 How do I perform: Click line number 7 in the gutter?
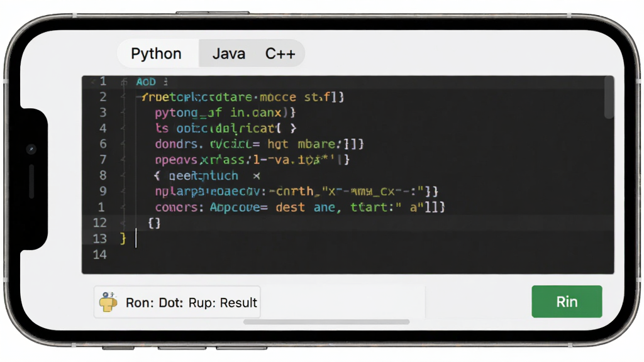tap(103, 159)
